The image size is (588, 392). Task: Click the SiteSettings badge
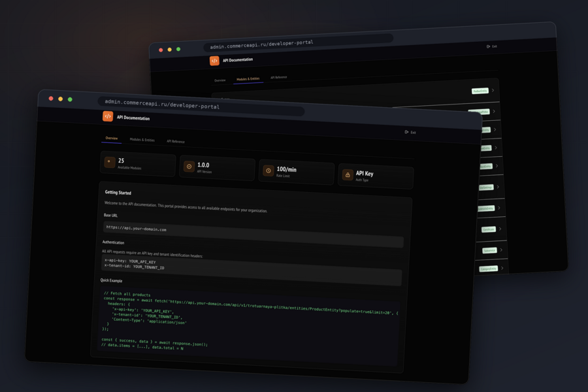486,188
